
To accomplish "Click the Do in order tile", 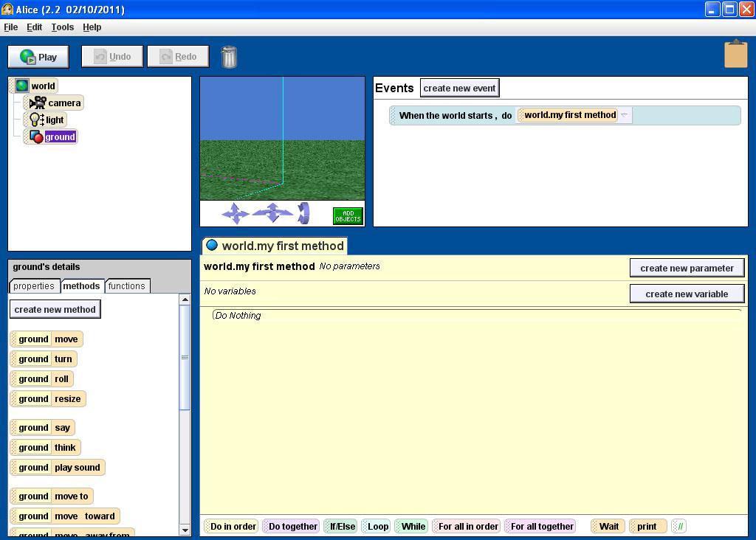I will click(231, 527).
